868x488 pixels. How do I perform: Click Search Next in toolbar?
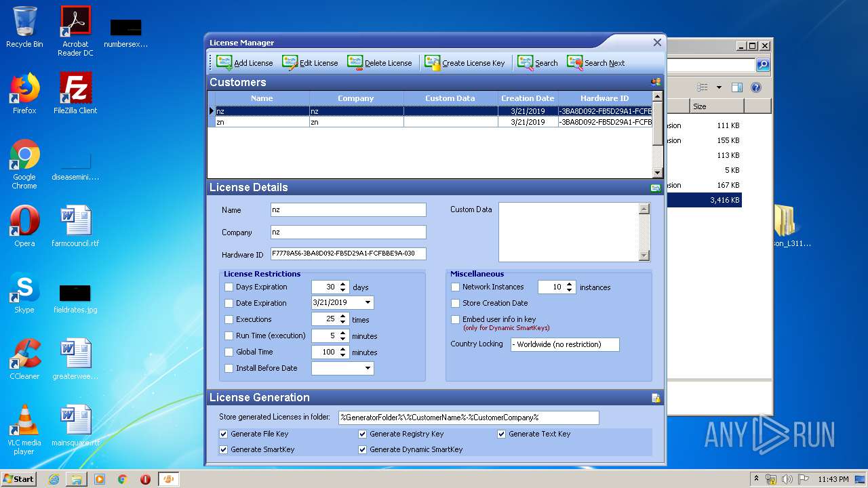pyautogui.click(x=596, y=63)
